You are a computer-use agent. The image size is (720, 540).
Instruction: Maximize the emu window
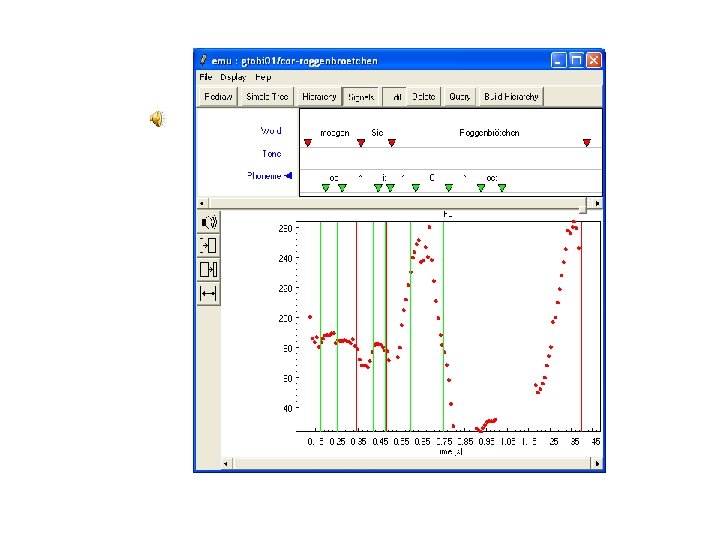576,60
